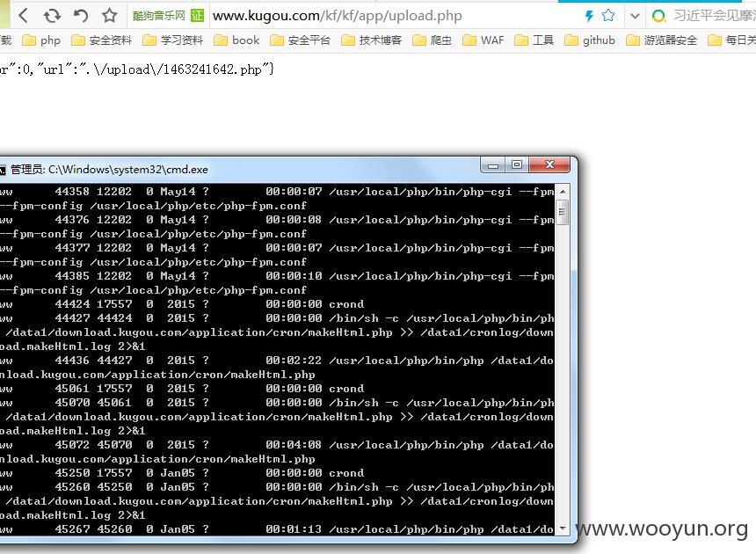The image size is (756, 554).
Task: Click the line with time 00:04:08
Action: pos(277,445)
